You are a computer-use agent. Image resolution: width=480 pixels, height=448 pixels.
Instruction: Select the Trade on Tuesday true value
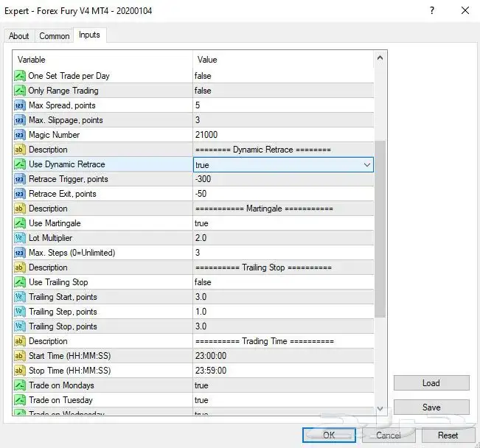tap(282, 400)
